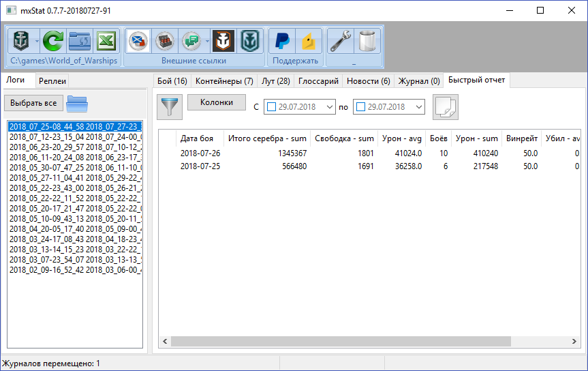Click the copy report icon

coord(446,107)
